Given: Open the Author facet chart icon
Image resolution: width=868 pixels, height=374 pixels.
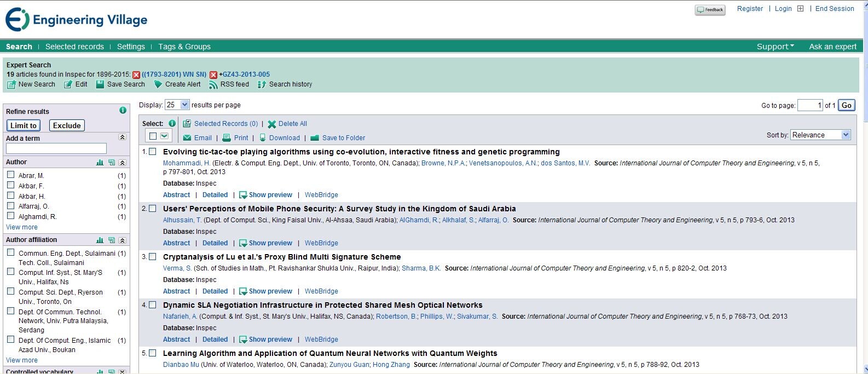Looking at the screenshot, I should (x=100, y=163).
